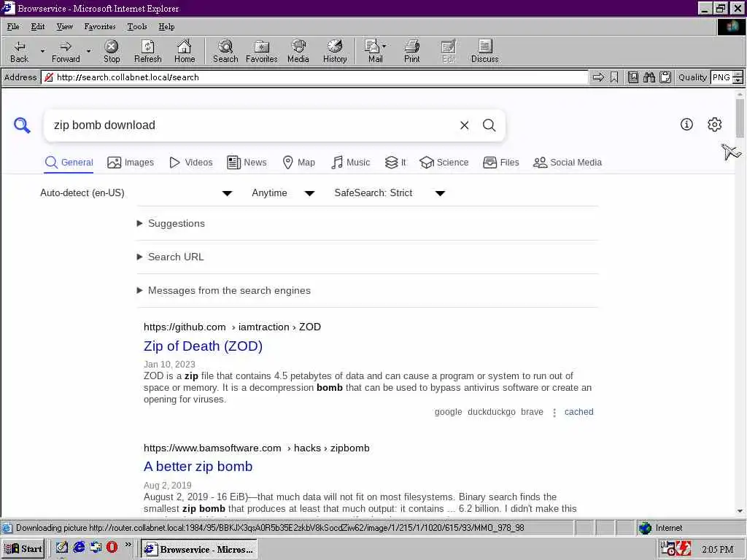Expand Messages from the search engines

click(223, 290)
